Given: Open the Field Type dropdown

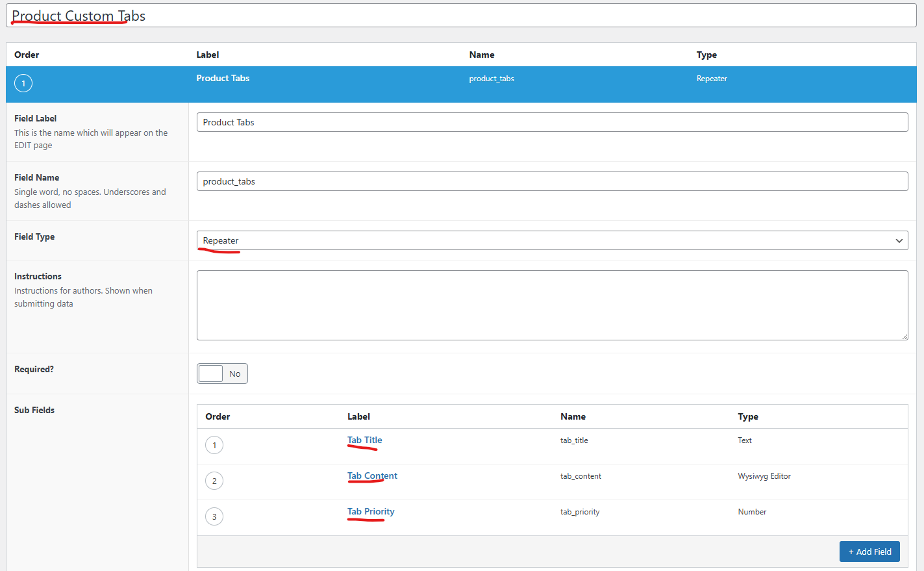Looking at the screenshot, I should pos(551,240).
